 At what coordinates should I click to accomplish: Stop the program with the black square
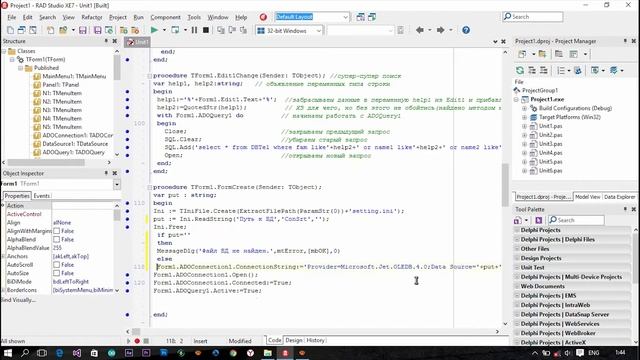[206, 30]
